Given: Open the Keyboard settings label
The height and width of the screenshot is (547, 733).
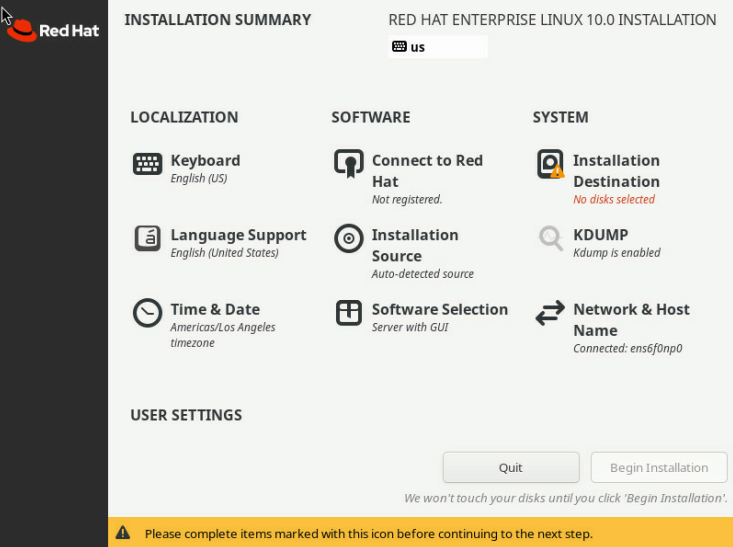Looking at the screenshot, I should point(205,160).
